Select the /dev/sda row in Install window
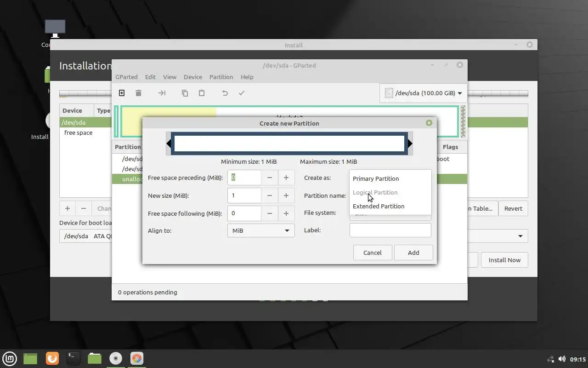Image resolution: width=588 pixels, height=368 pixels. (85, 122)
